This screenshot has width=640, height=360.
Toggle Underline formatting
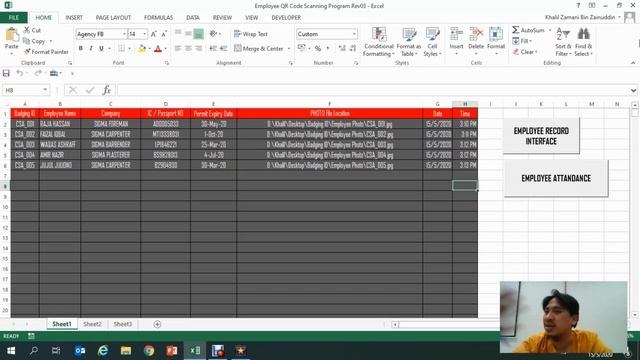coord(101,49)
